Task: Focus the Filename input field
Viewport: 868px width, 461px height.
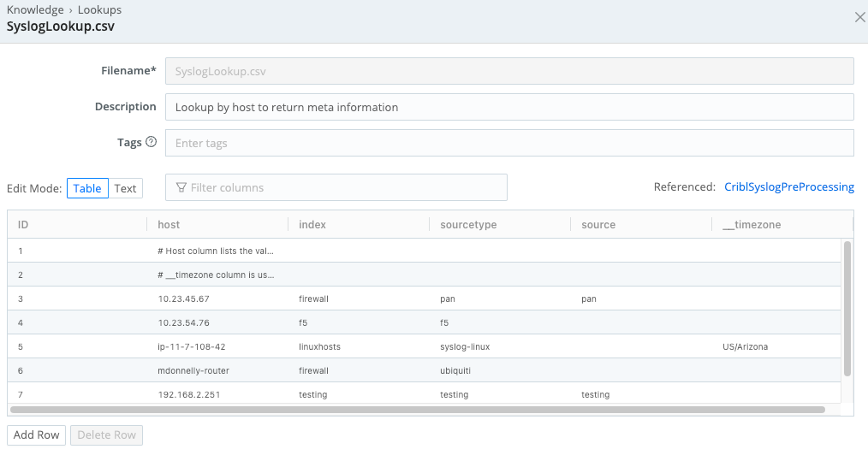Action: tap(509, 71)
